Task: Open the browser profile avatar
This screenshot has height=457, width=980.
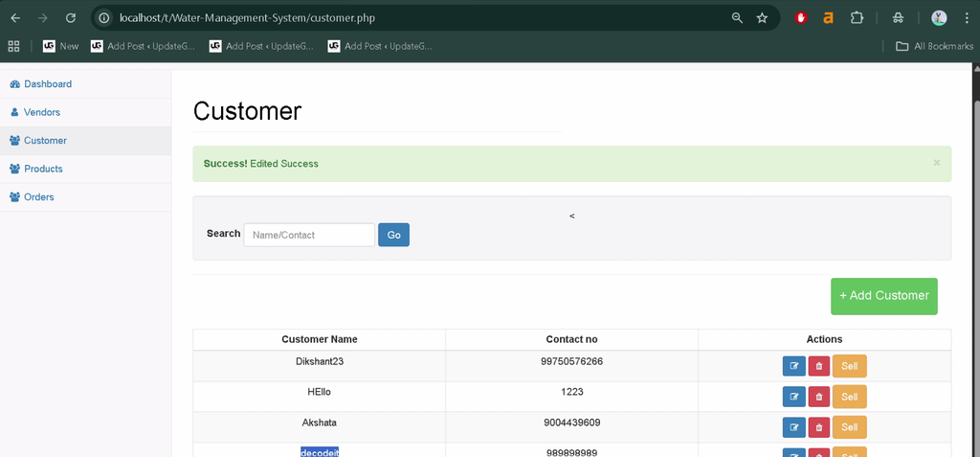Action: click(939, 18)
